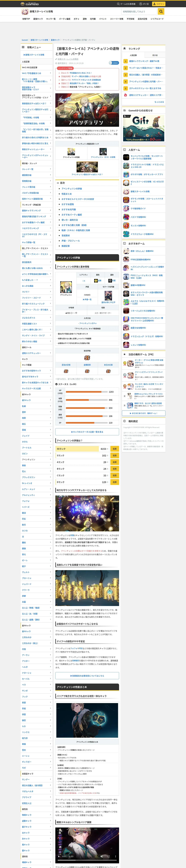Screen dimensions: 186x868
Task: Open ストーリー攻略 in top navigation
Action: pyautogui.click(x=117, y=19)
